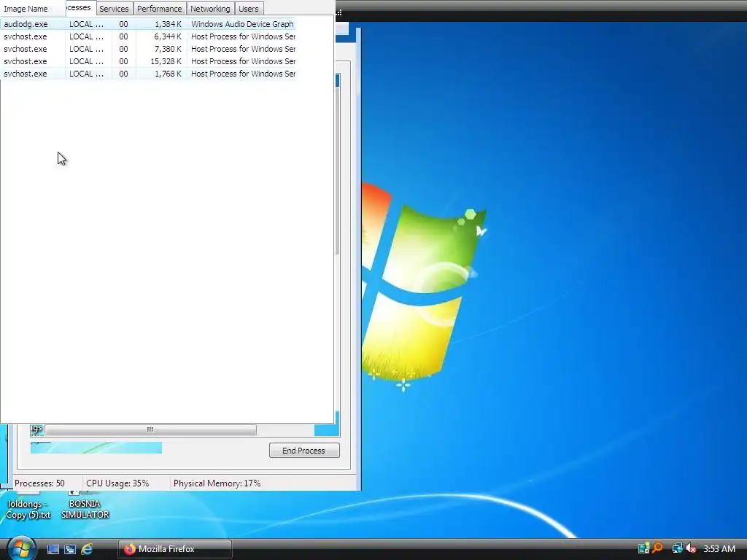Launch Internet Explorer from quick launch
Image resolution: width=747 pixels, height=560 pixels.
[87, 549]
